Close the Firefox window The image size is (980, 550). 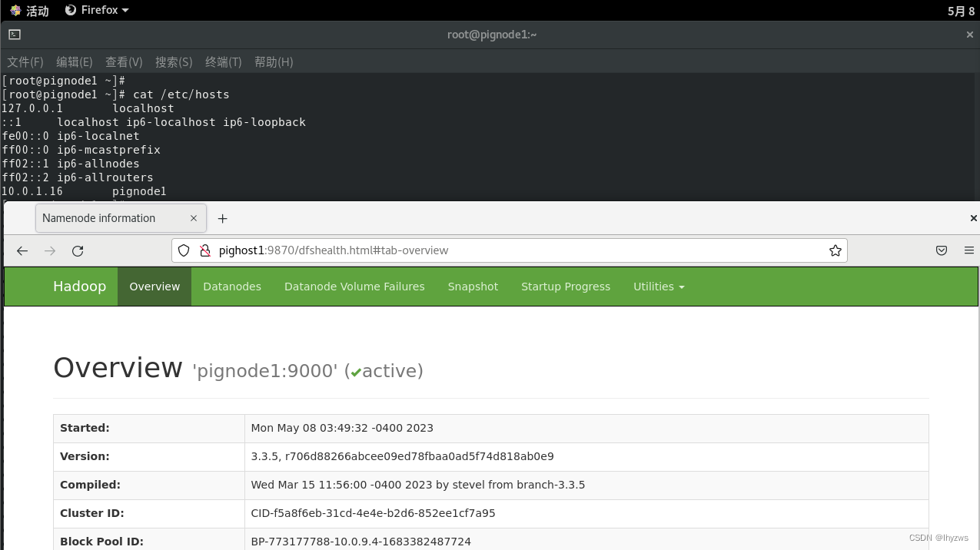[x=973, y=218]
